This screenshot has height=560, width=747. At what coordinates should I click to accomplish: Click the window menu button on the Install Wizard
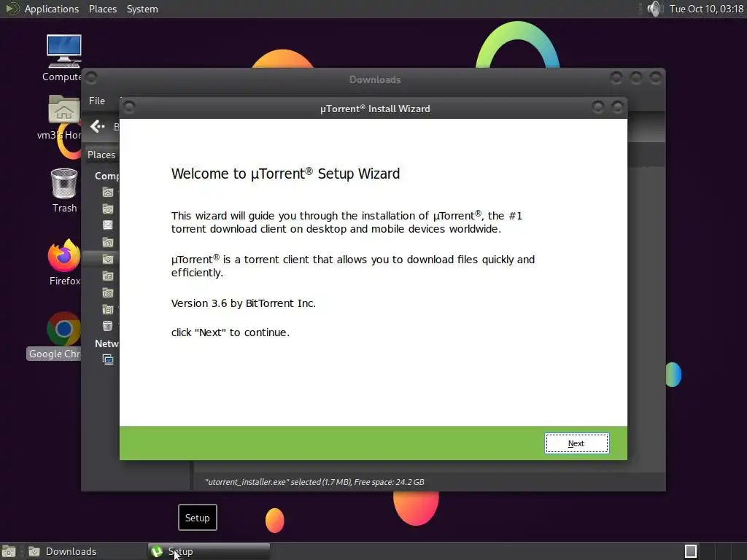128,107
